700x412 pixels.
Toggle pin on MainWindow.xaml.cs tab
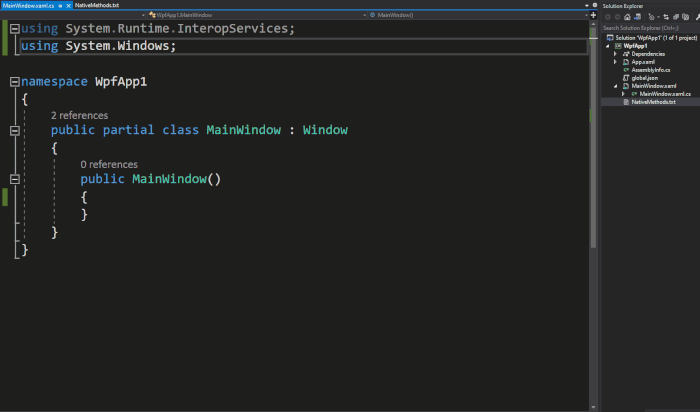tap(60, 5)
